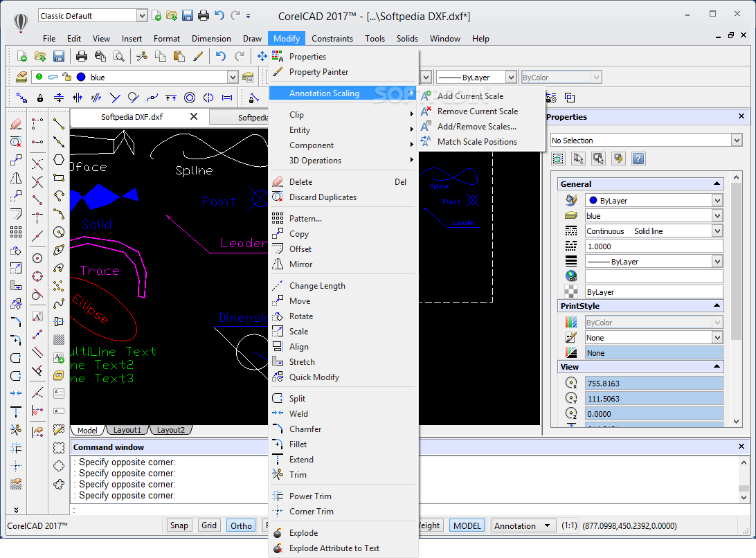Select the Mirror tool in left toolbar

point(15,179)
